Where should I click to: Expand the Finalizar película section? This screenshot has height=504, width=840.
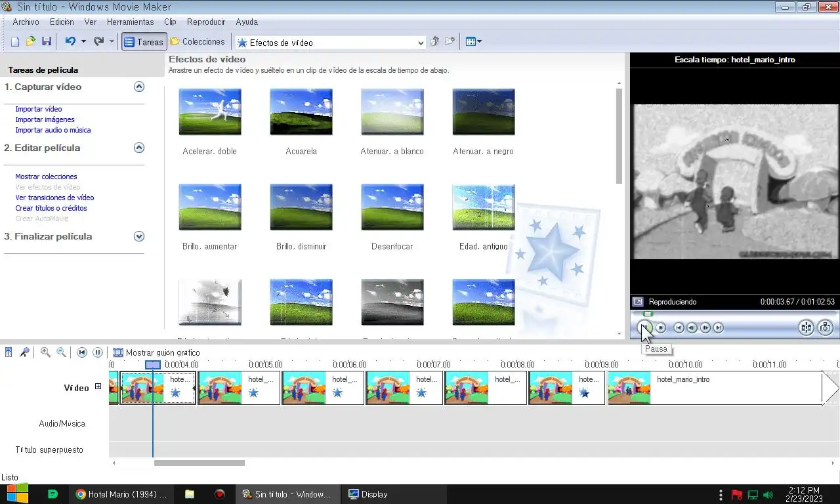tap(138, 236)
